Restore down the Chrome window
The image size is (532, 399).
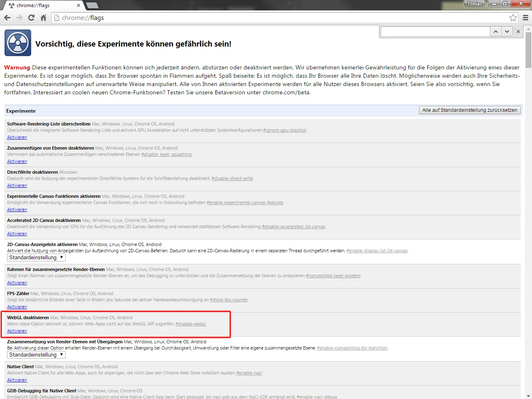pos(505,4)
